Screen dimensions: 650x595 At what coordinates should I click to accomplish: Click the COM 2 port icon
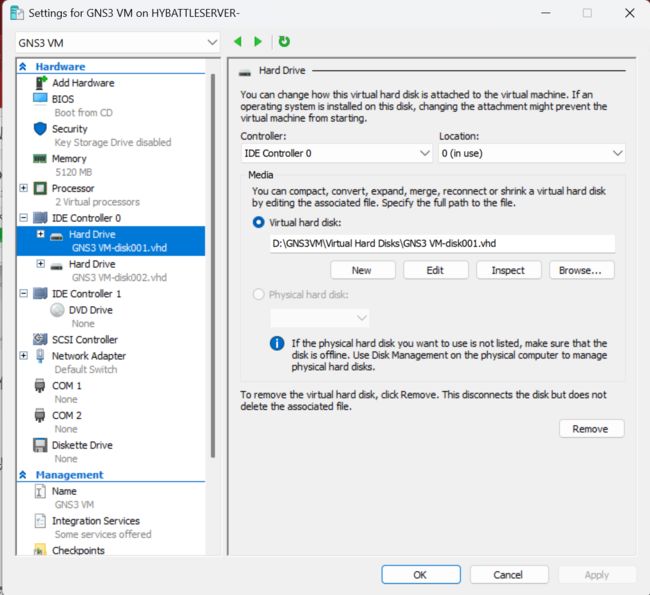(40, 415)
